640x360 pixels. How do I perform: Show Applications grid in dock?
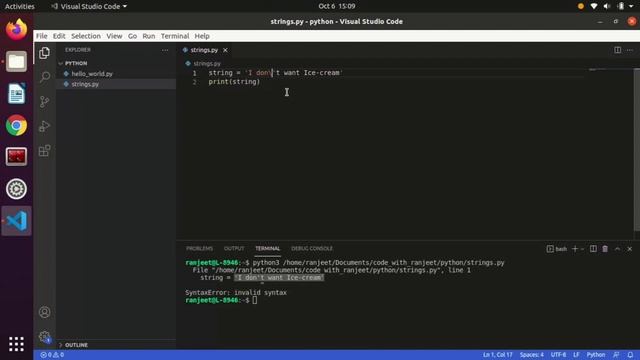16,344
